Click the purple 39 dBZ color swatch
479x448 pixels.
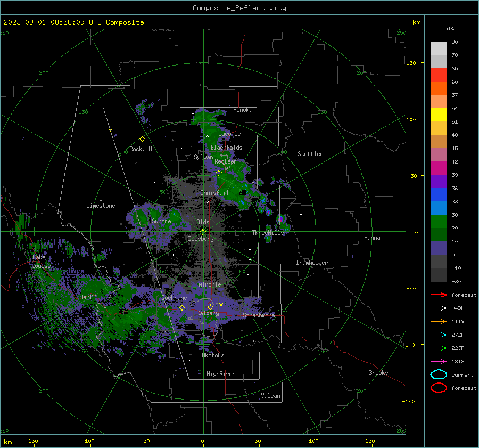439,182
